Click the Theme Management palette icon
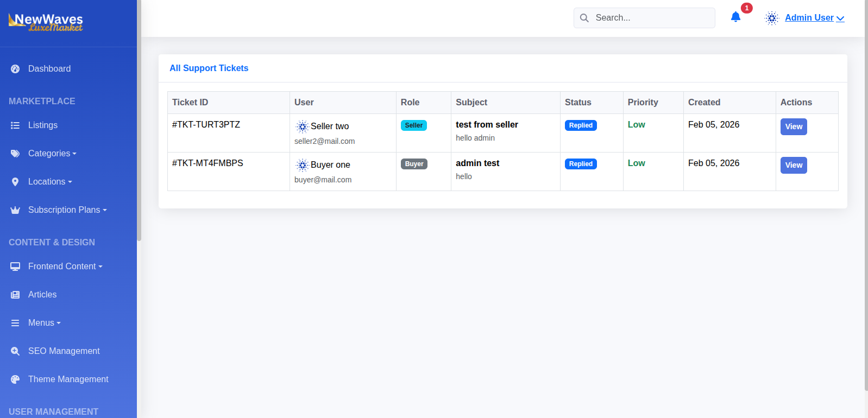Screen dimensions: 868x418 (x=15, y=379)
